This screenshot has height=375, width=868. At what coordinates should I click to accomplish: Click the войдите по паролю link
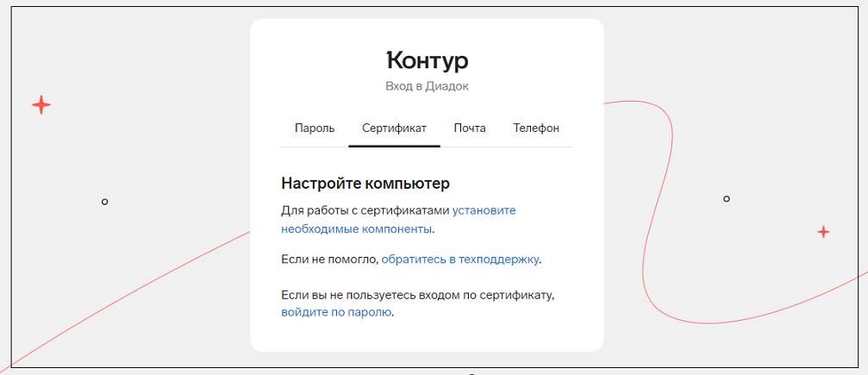click(x=336, y=312)
